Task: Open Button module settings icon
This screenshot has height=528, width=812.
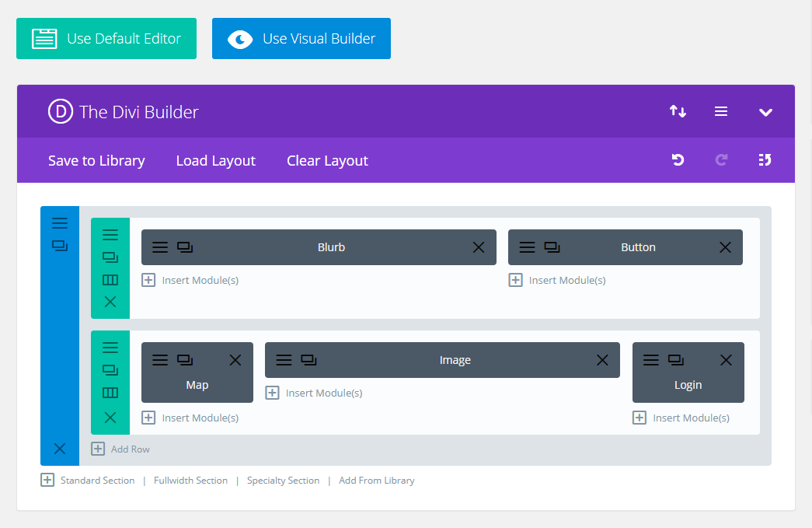Action: point(527,247)
